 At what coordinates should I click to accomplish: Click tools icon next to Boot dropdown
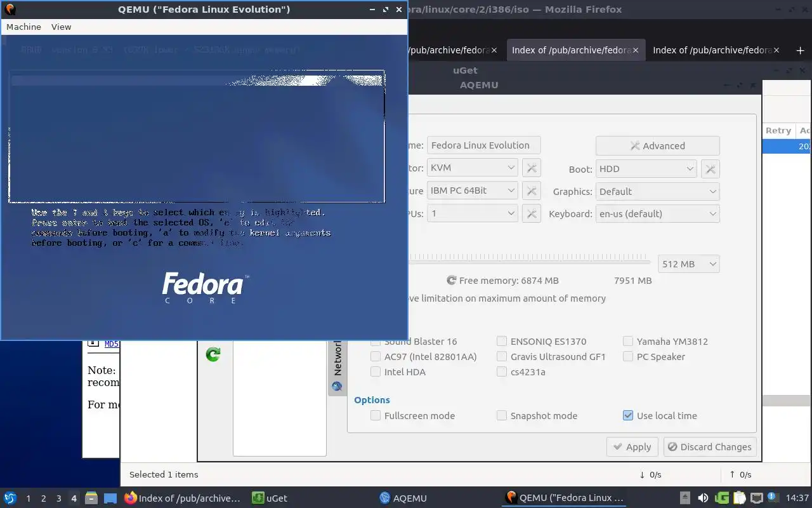click(x=710, y=169)
